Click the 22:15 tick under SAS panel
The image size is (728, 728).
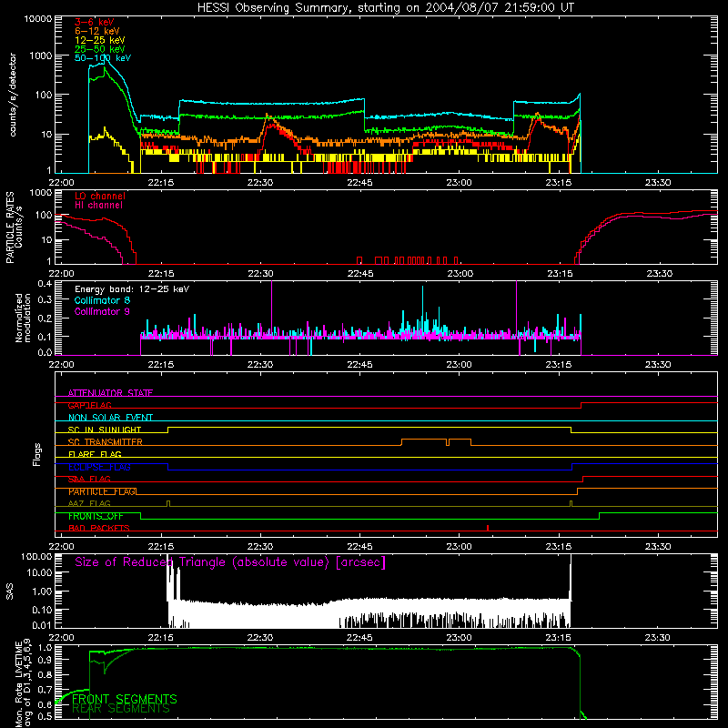pyautogui.click(x=161, y=638)
